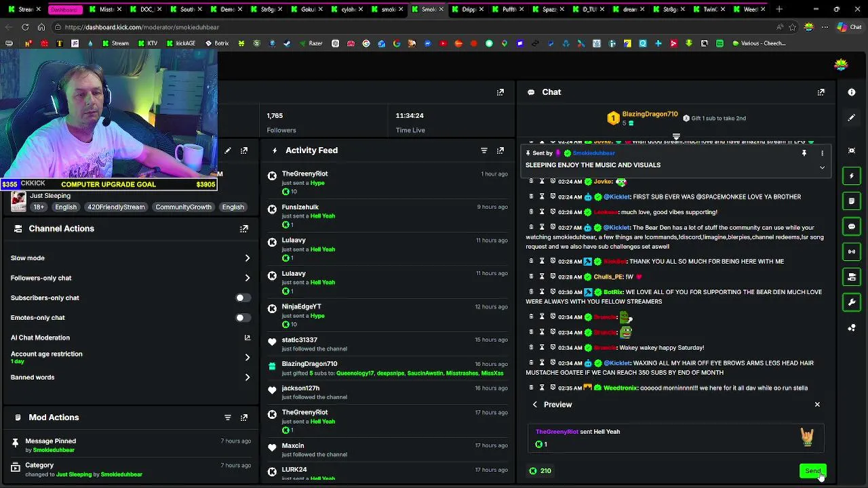Send the Hell Yeah preview
Screen dimensions: 868x488
812,471
